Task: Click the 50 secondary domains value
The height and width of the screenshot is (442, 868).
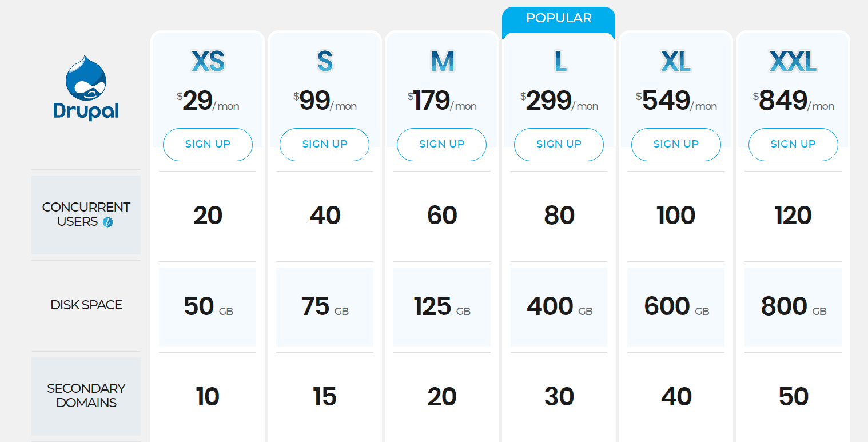Action: pyautogui.click(x=793, y=397)
